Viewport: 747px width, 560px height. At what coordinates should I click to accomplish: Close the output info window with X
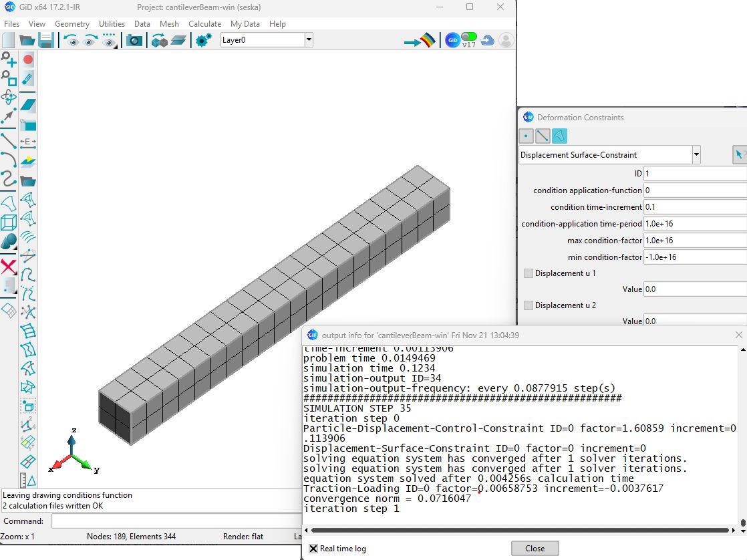739,335
